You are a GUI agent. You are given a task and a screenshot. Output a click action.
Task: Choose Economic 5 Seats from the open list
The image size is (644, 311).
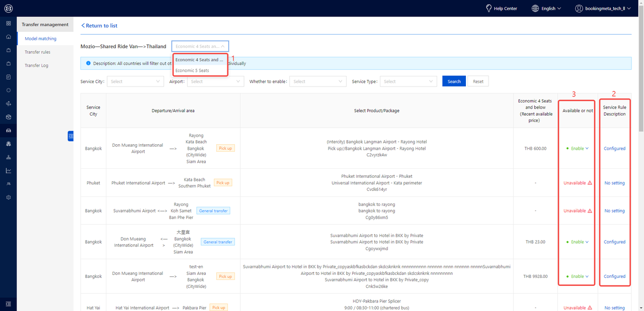point(193,71)
